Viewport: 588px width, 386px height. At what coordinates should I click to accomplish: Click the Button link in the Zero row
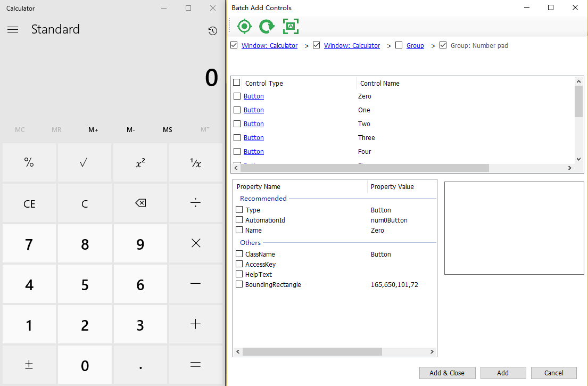click(254, 96)
